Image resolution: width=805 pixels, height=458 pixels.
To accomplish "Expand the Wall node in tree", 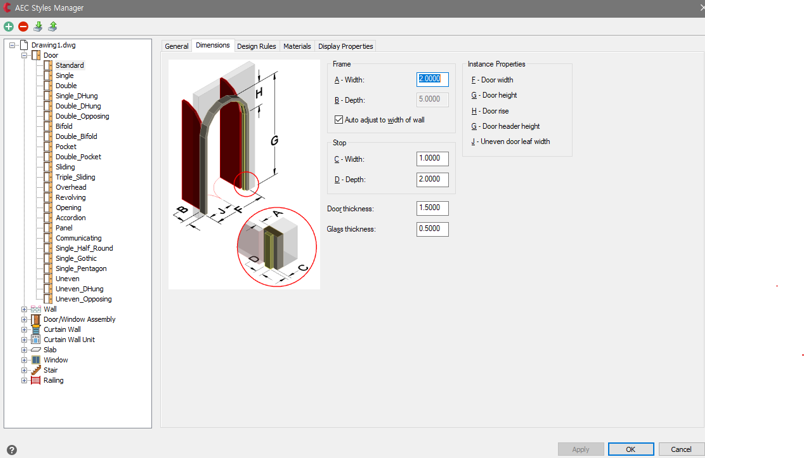I will [x=24, y=309].
